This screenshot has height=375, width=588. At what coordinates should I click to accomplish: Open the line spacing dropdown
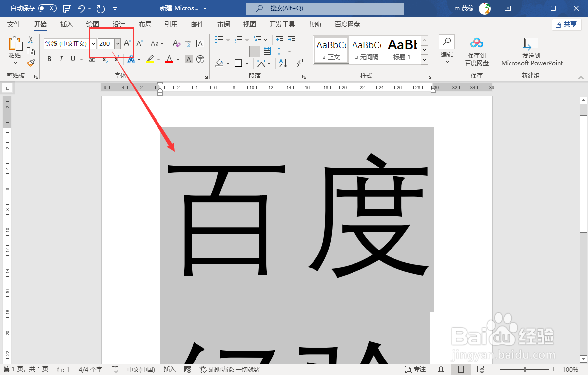[284, 51]
